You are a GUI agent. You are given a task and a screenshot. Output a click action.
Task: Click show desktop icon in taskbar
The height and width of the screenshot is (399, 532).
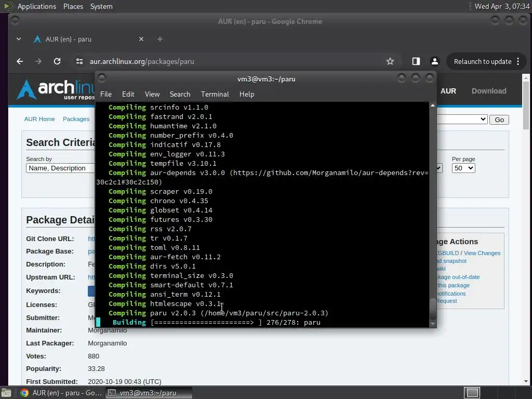click(x=6, y=393)
